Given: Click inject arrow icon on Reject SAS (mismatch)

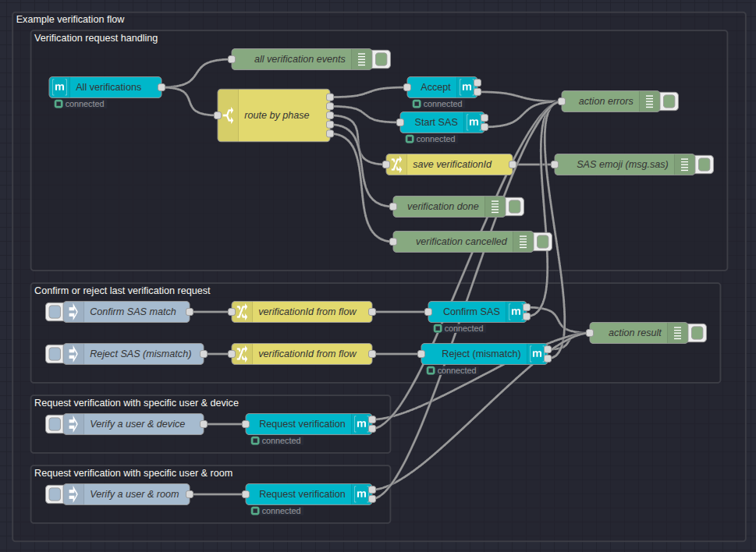Looking at the screenshot, I should pyautogui.click(x=73, y=354).
